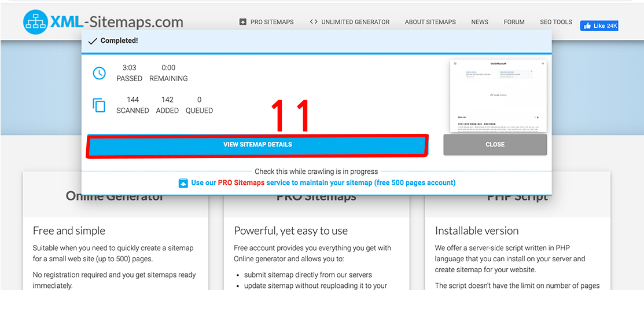Select the 'Installable version' heading

coord(477,231)
